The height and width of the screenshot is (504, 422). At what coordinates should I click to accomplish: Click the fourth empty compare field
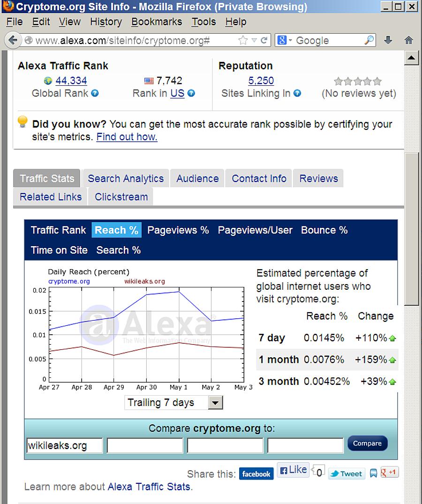coord(306,445)
